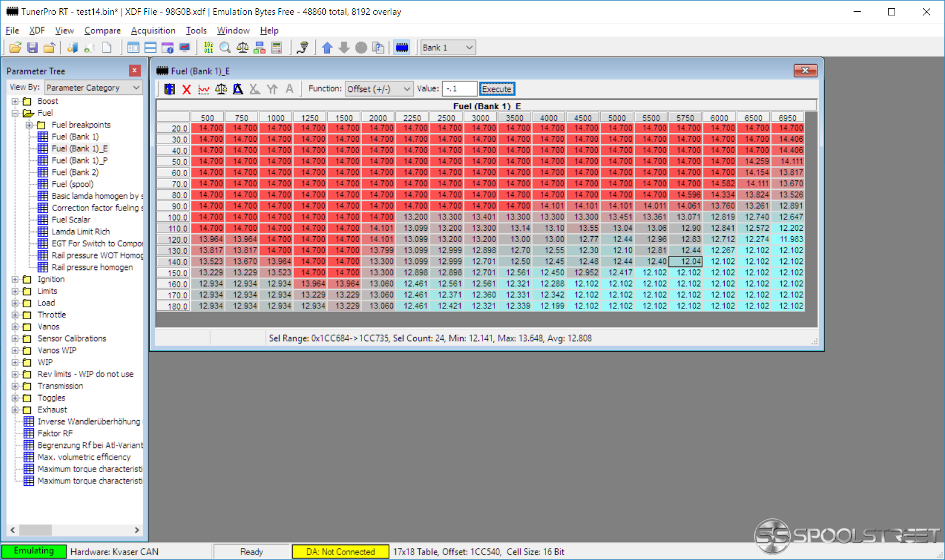This screenshot has width=945, height=560.
Task: Expand the Exhaust folder
Action: 15,410
